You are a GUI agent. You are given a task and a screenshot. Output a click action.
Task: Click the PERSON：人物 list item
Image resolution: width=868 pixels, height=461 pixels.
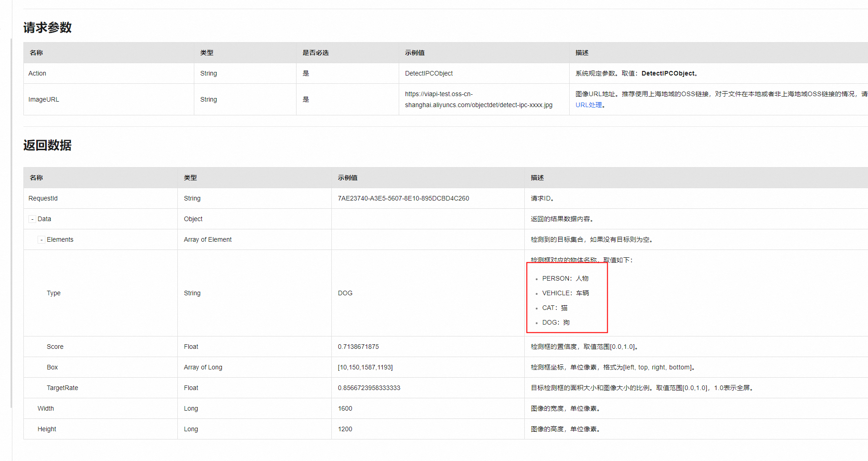(565, 278)
